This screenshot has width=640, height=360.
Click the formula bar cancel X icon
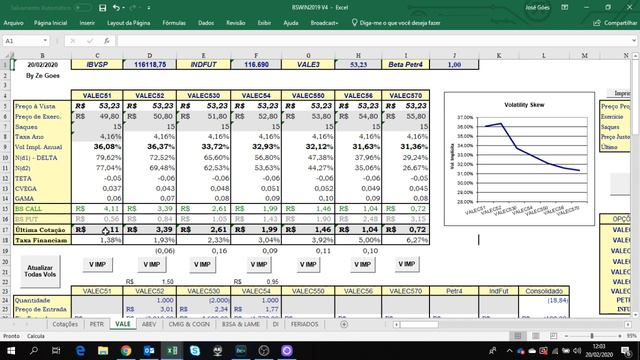tap(73, 41)
